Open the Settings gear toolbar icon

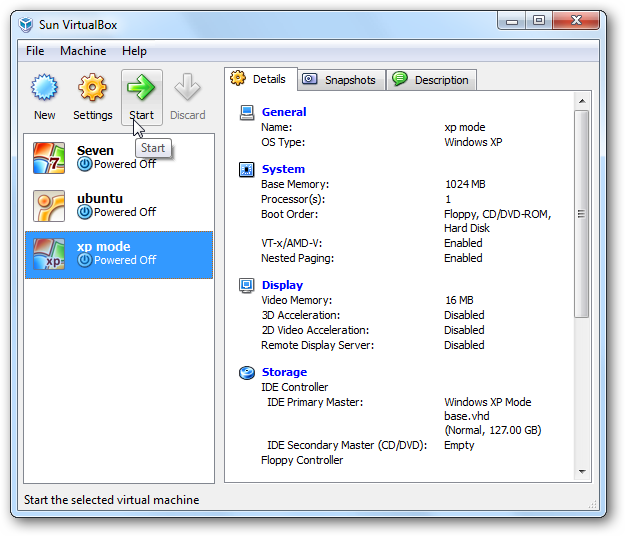coord(92,87)
